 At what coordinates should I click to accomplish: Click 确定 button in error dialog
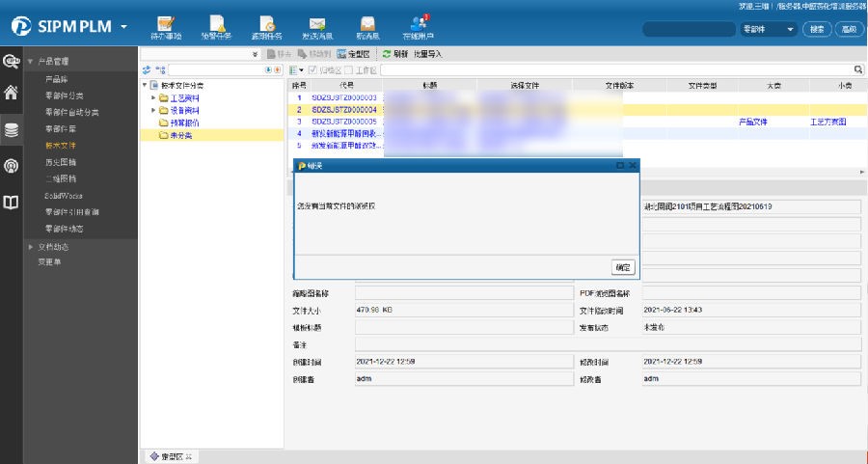click(x=623, y=267)
